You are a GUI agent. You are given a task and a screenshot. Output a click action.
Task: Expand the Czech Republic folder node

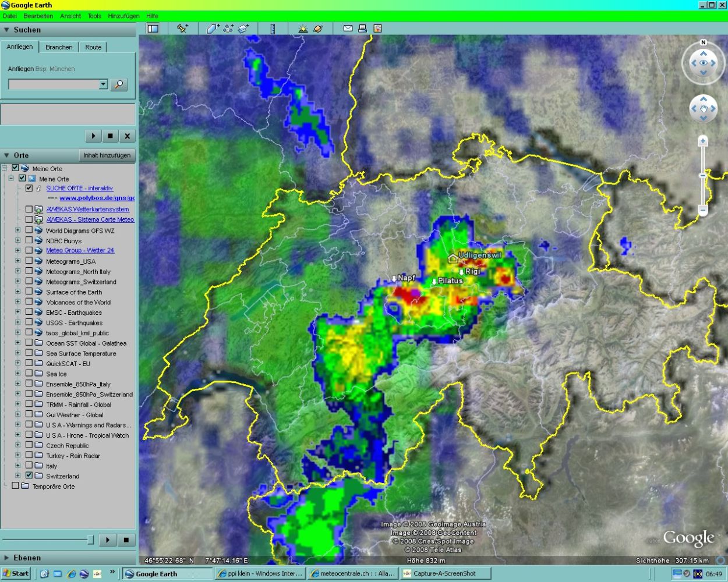point(17,445)
